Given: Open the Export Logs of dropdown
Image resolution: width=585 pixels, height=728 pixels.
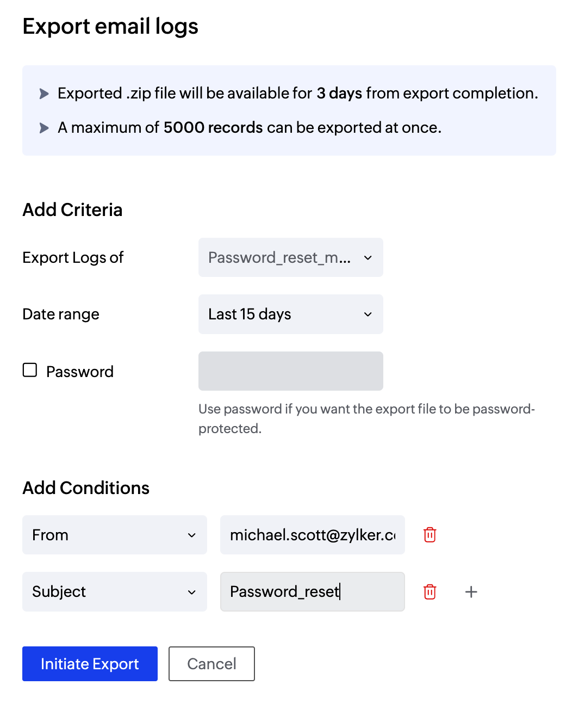Looking at the screenshot, I should [x=290, y=257].
